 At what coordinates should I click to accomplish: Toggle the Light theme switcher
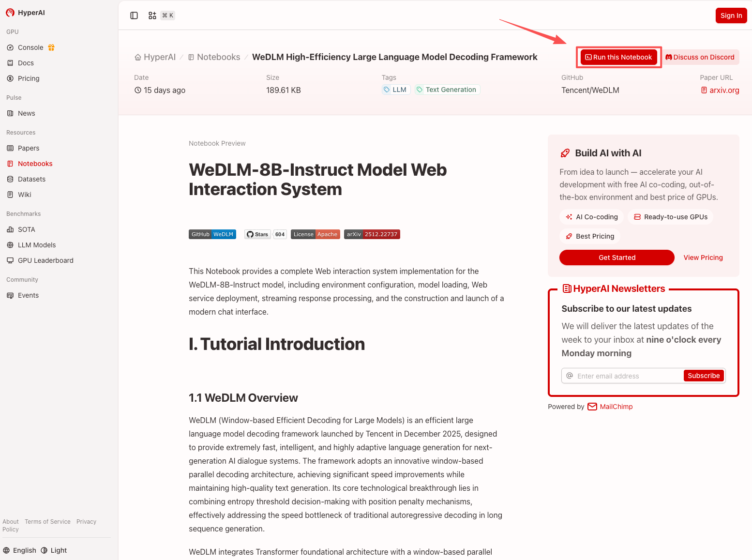pyautogui.click(x=54, y=550)
